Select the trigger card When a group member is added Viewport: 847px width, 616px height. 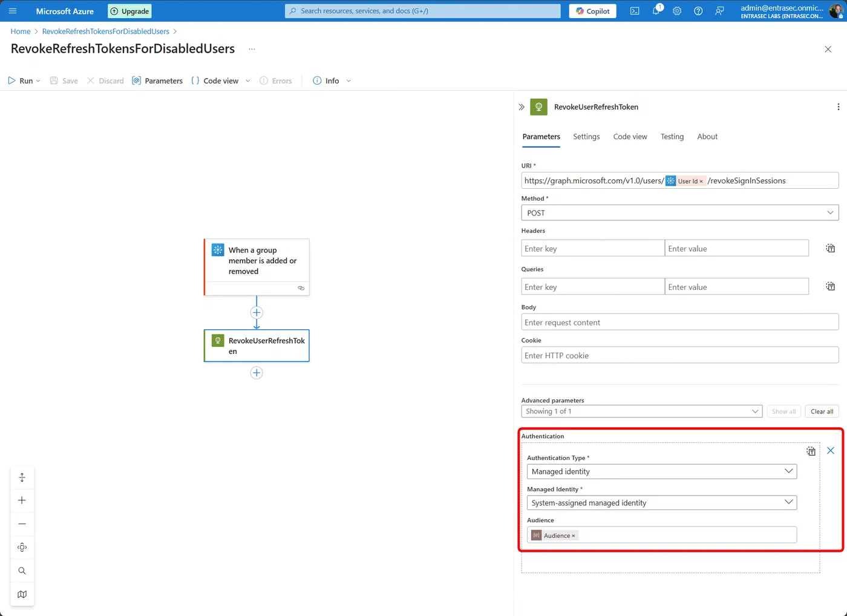click(257, 266)
